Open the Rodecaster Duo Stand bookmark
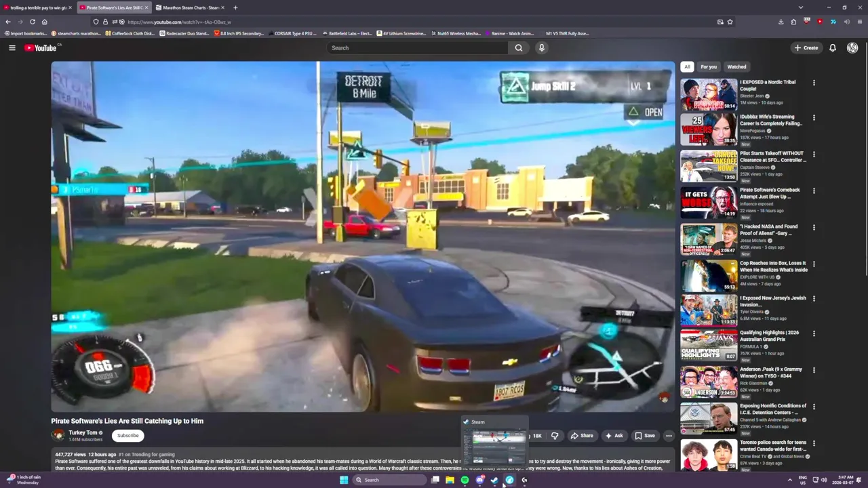 pos(184,33)
